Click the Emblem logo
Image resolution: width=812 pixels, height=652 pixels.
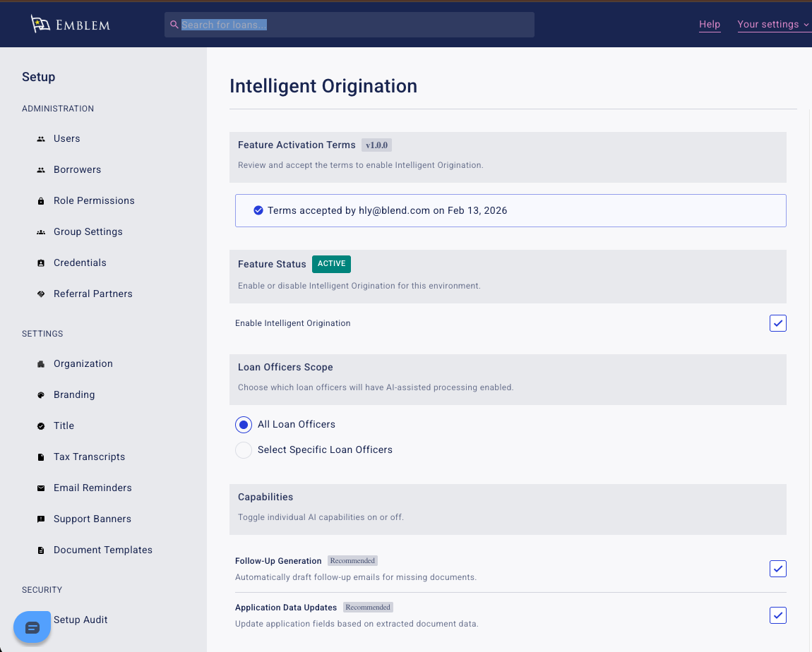point(71,25)
